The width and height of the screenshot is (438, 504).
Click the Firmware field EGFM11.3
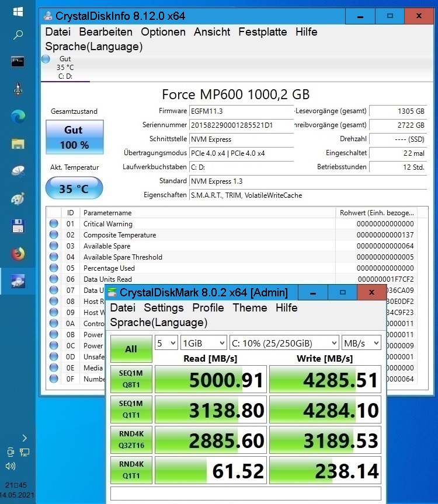tap(241, 111)
